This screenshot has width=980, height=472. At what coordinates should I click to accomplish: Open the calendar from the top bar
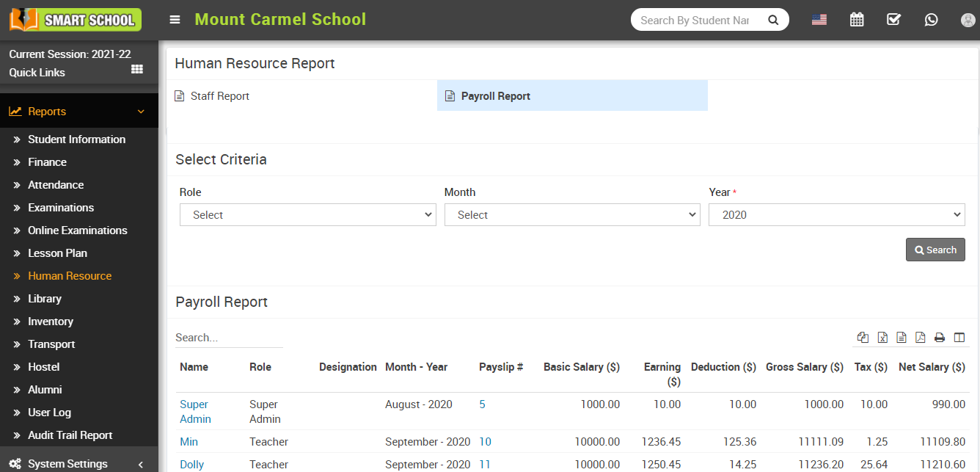(857, 19)
